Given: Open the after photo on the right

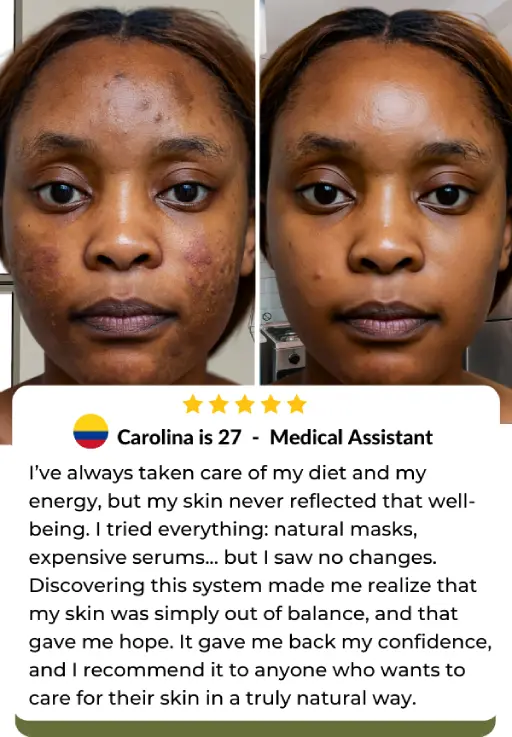Looking at the screenshot, I should pyautogui.click(x=386, y=193).
